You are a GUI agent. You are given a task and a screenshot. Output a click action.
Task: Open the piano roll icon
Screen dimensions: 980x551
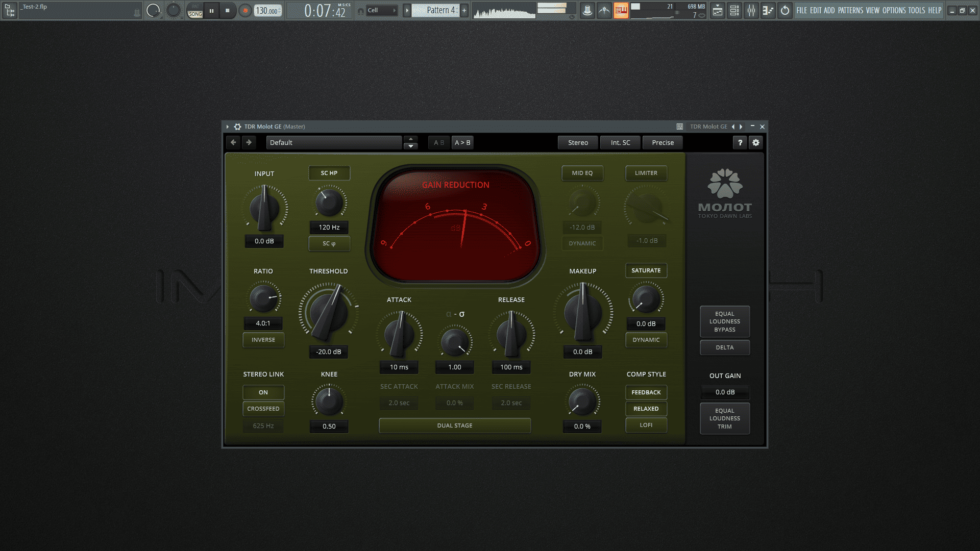(768, 10)
